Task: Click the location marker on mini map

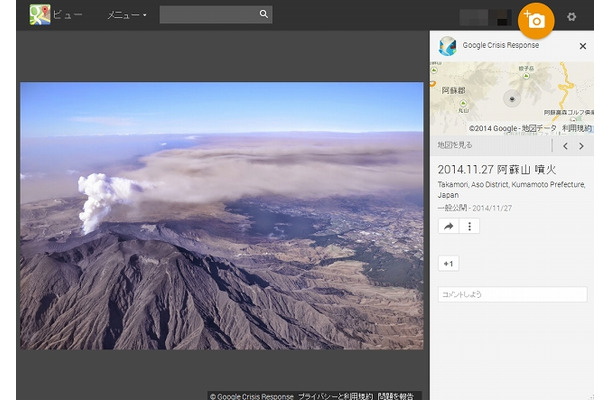Action: coord(513,99)
